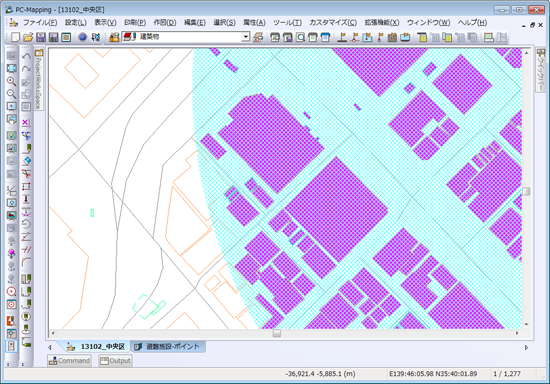Click the New document toolbar icon

[x=15, y=37]
